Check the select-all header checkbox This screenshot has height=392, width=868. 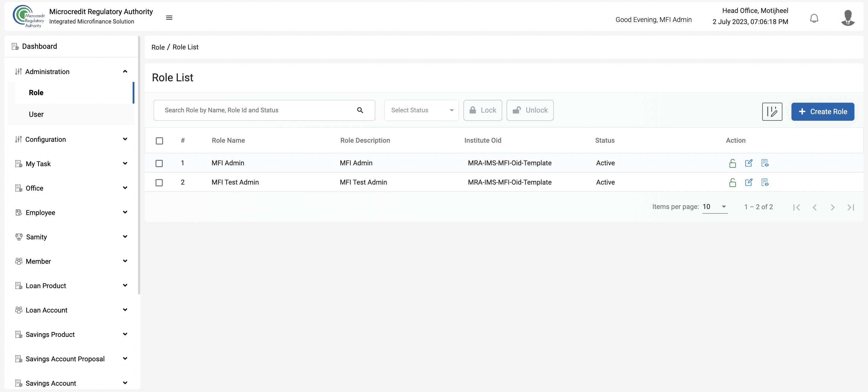click(x=159, y=141)
